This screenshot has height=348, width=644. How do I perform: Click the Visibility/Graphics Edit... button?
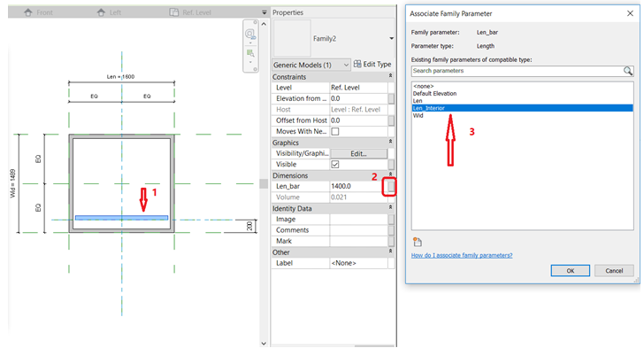[358, 153]
